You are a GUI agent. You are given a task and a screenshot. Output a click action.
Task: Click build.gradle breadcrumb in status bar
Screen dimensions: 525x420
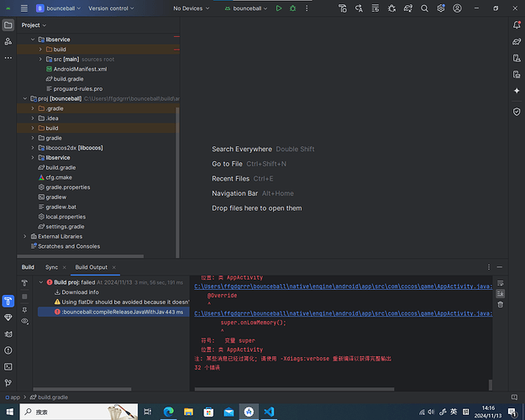[x=50, y=397]
